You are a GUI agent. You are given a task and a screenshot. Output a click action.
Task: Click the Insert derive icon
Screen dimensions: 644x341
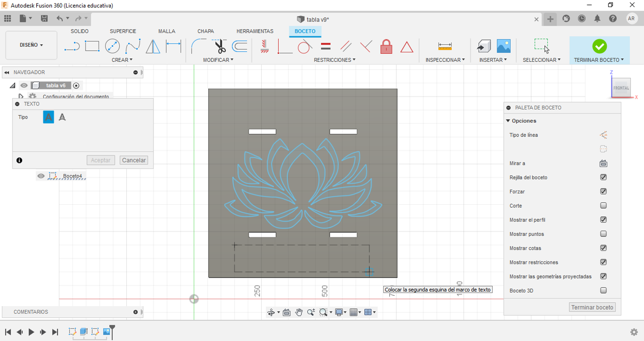pyautogui.click(x=484, y=46)
